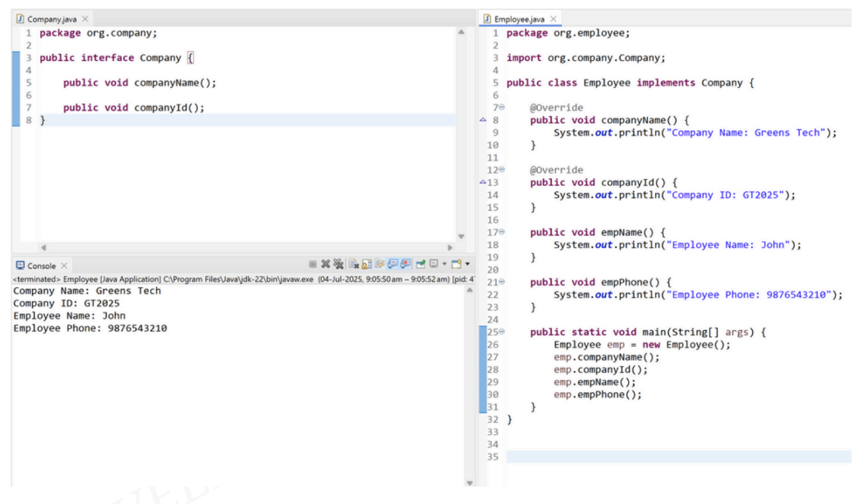Click override marker beside line 13

(483, 182)
